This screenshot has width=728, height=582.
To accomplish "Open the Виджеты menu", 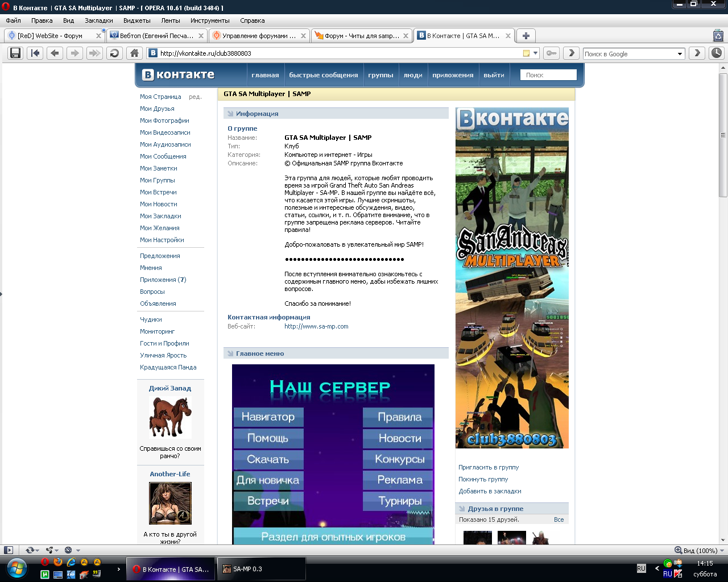I will tap(137, 20).
